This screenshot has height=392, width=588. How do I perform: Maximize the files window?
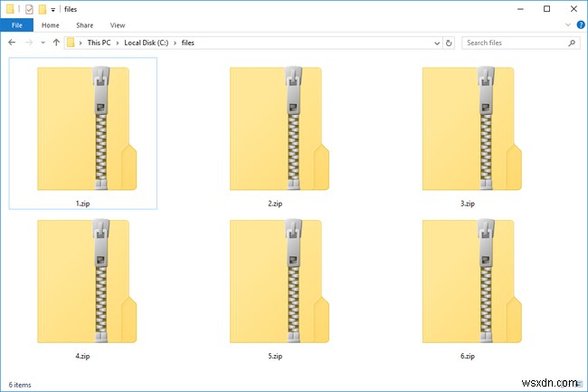pyautogui.click(x=546, y=9)
